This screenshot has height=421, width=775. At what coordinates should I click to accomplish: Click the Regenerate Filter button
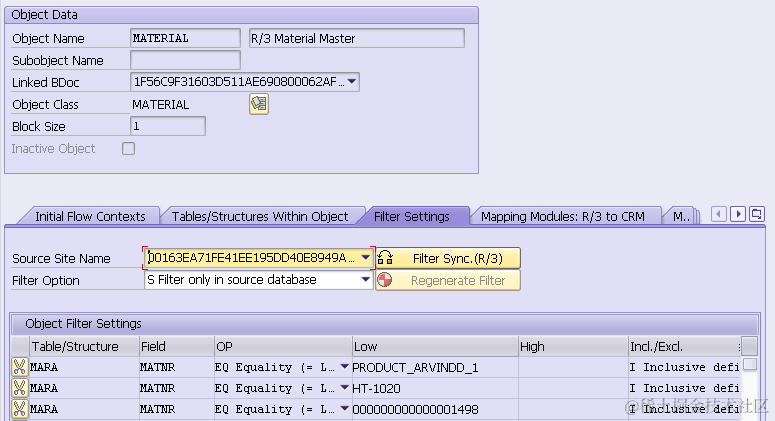coord(448,280)
